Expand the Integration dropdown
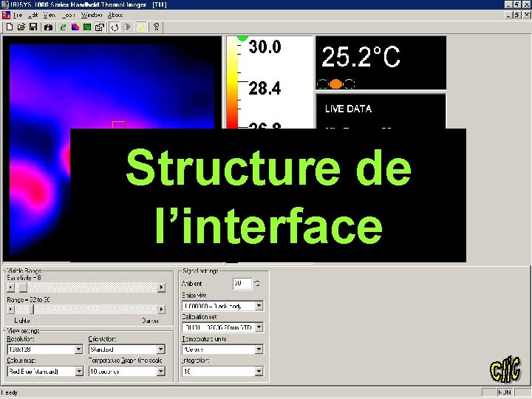This screenshot has height=399, width=532. tap(259, 371)
